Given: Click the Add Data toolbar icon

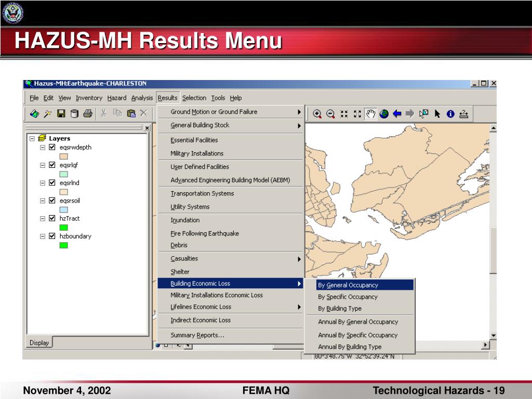Looking at the screenshot, I should tap(34, 114).
